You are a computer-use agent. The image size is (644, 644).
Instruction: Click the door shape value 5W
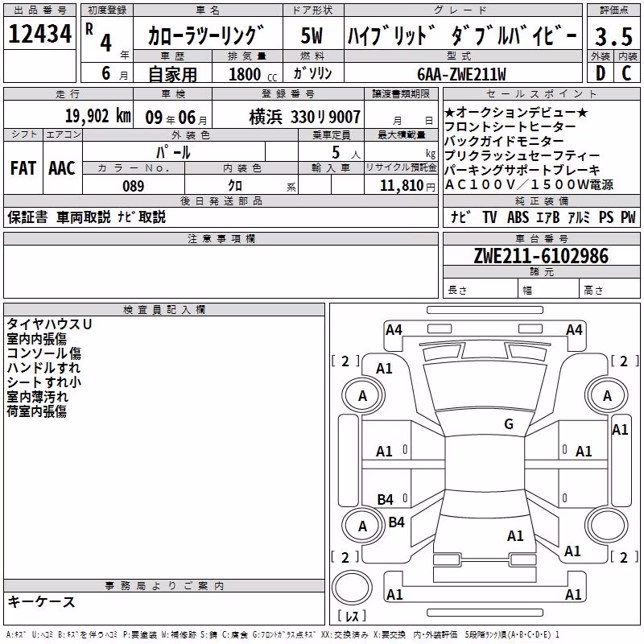[x=312, y=35]
